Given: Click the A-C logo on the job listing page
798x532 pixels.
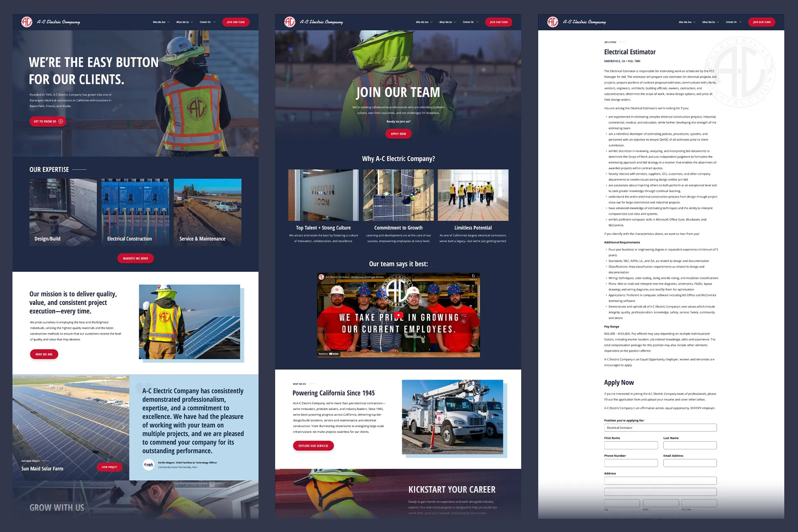Looking at the screenshot, I should (553, 22).
